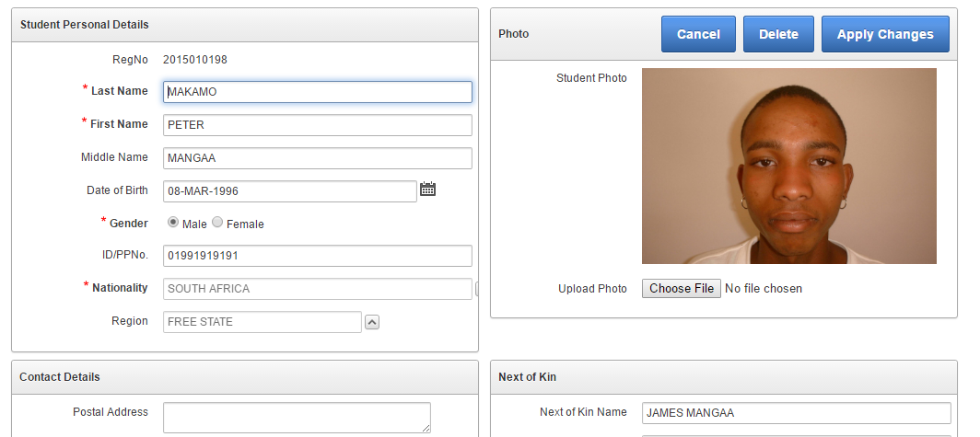Delete the student record
The height and width of the screenshot is (437, 980).
(778, 34)
